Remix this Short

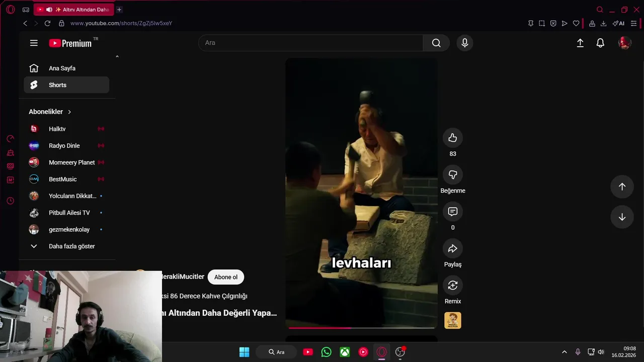pos(453,285)
